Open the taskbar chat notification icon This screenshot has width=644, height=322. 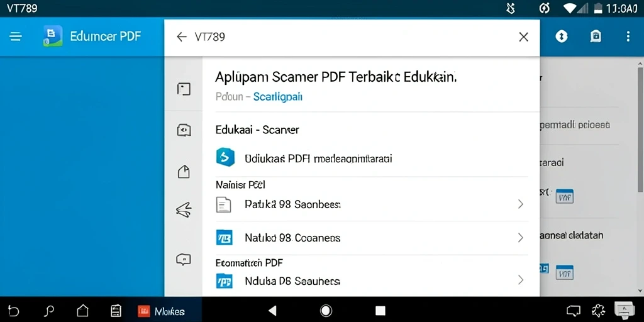tap(573, 311)
